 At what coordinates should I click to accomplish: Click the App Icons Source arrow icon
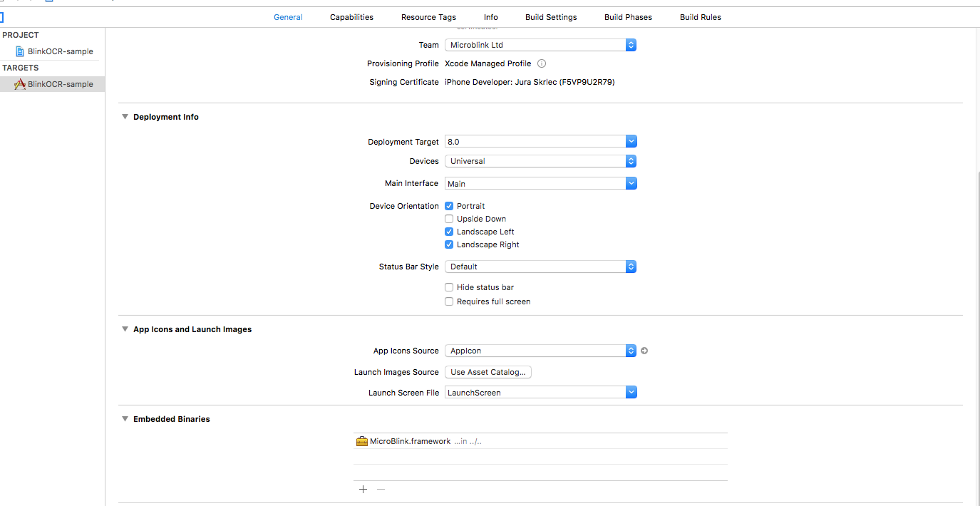[x=644, y=351]
